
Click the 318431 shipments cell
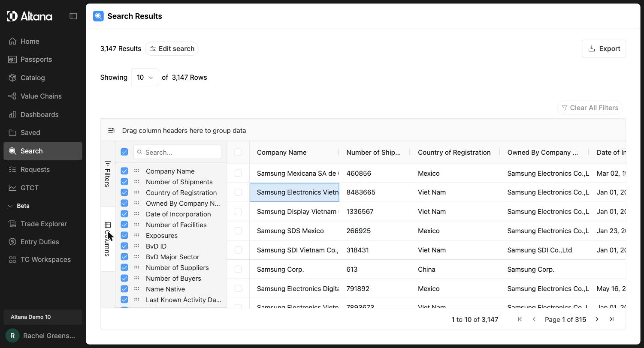(375, 250)
